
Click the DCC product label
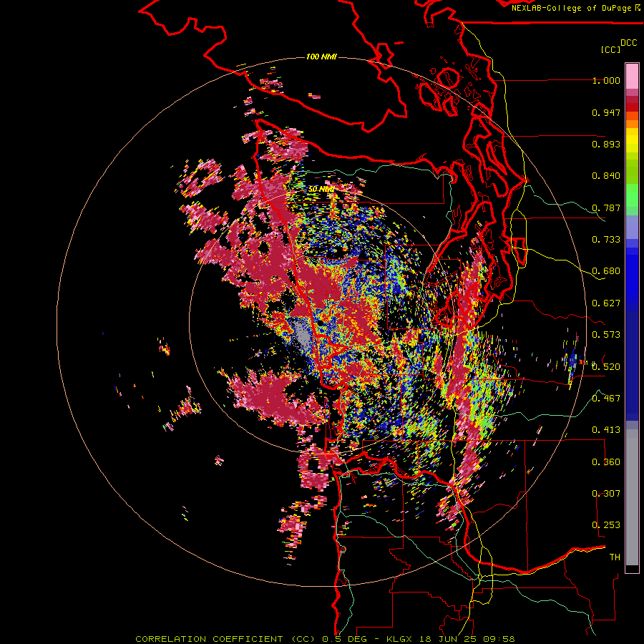coord(629,43)
